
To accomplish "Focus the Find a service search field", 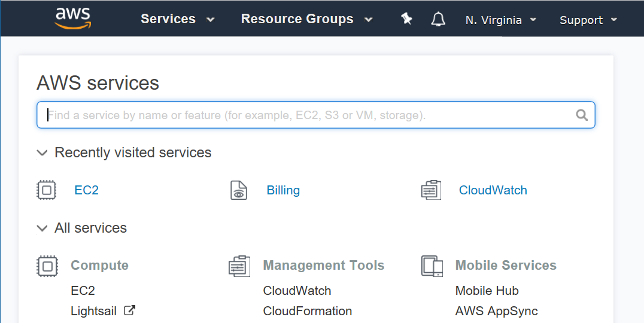I will [x=316, y=115].
